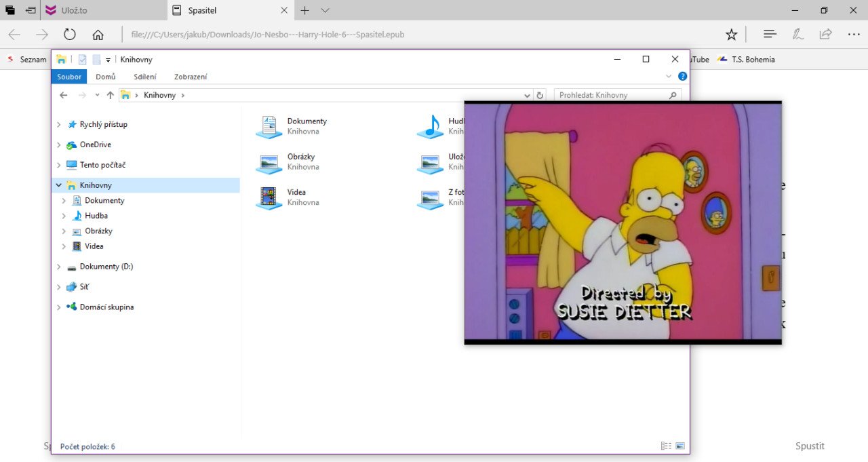Select Domácí skupina in navigation pane

pos(106,307)
